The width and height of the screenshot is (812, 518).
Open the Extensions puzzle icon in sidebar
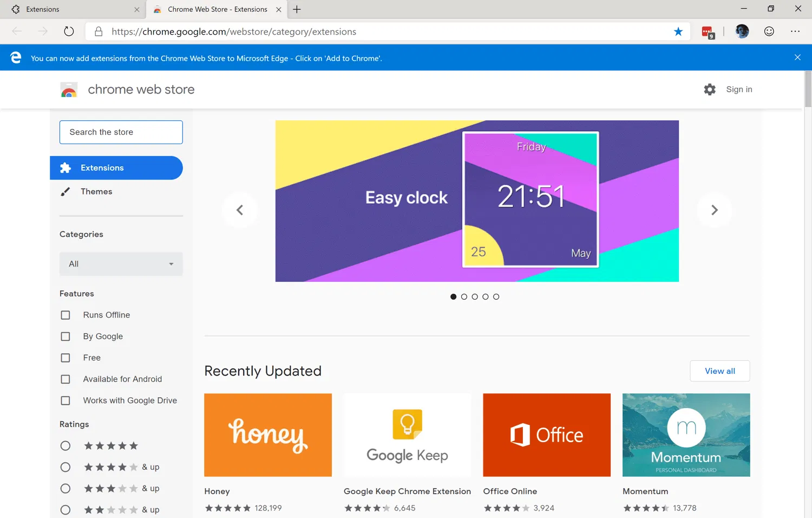point(66,168)
